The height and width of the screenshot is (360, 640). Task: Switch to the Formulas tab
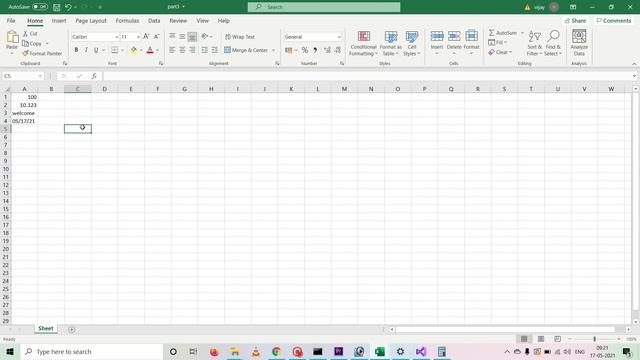pos(127,20)
